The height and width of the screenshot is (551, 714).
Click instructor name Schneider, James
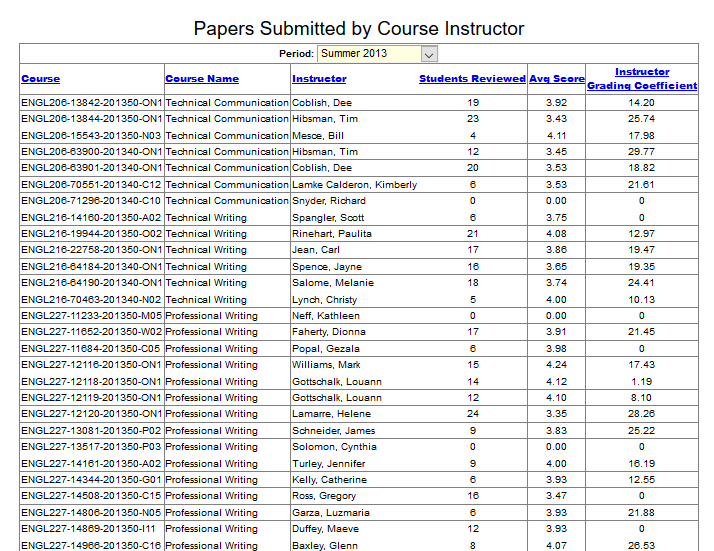coord(333,431)
